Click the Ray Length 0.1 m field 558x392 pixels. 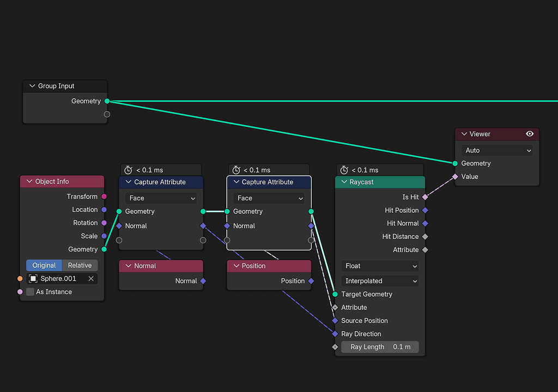(x=380, y=347)
